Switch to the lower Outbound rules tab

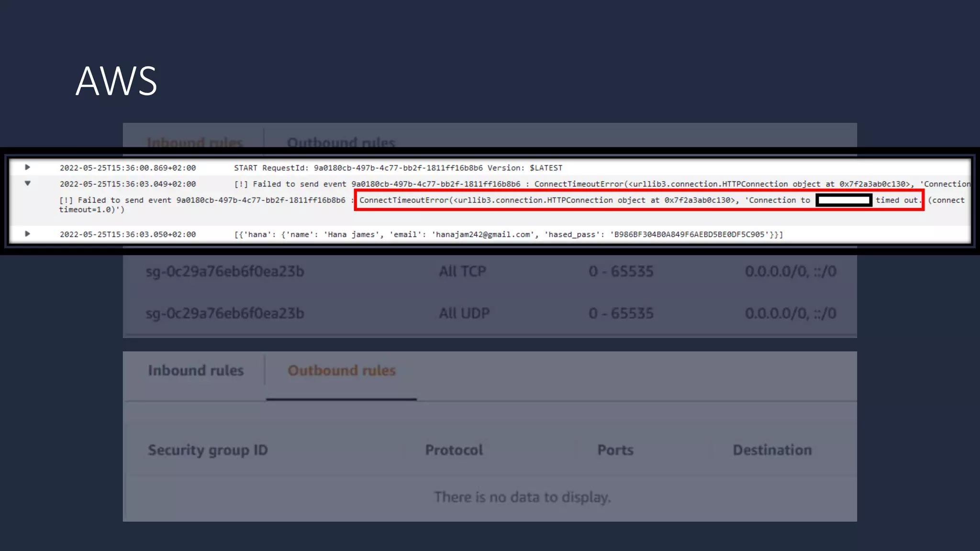pos(341,371)
